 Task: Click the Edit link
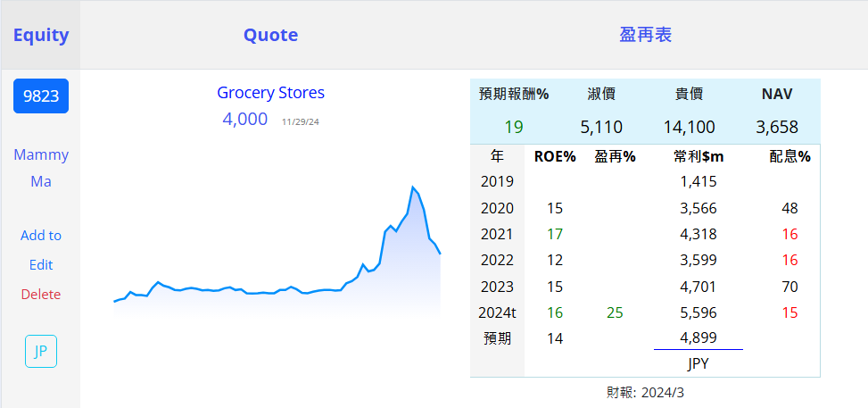pos(41,265)
